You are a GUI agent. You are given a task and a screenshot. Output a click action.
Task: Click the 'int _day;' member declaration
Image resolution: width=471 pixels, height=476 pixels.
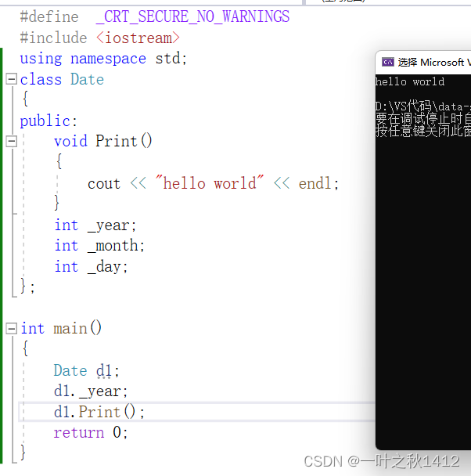[91, 266]
